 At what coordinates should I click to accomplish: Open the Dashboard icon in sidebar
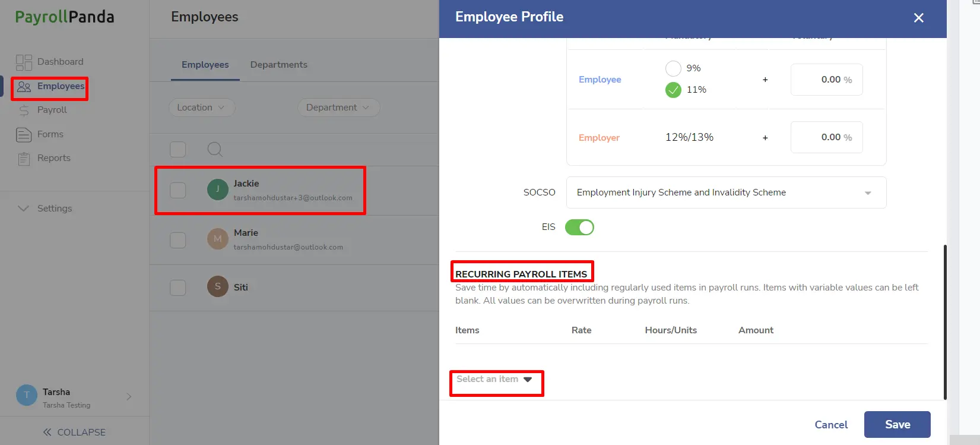point(24,62)
